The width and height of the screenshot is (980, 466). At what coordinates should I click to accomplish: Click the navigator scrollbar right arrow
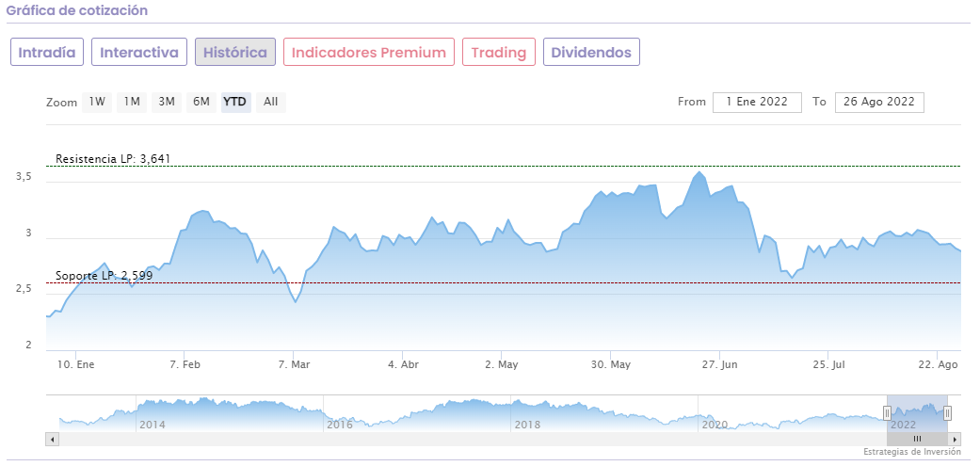pyautogui.click(x=955, y=439)
